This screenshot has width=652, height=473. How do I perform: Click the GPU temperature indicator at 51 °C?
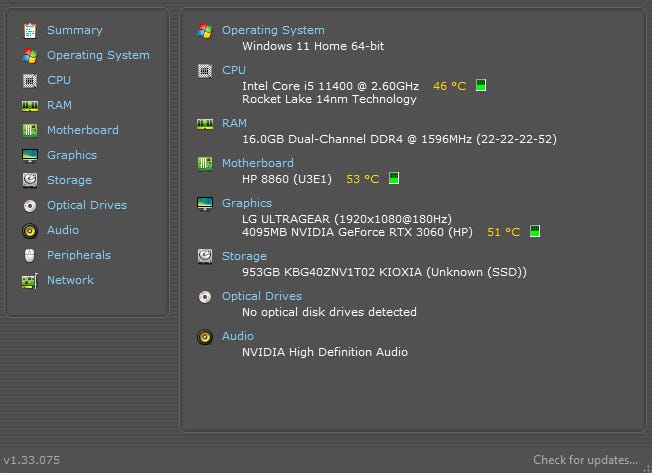(x=503, y=232)
